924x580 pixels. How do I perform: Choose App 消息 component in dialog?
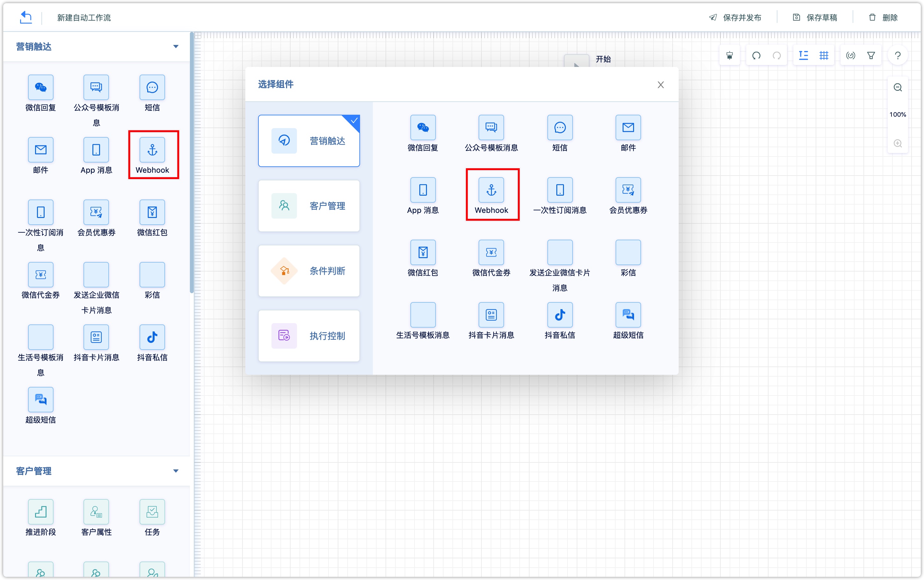[423, 190]
